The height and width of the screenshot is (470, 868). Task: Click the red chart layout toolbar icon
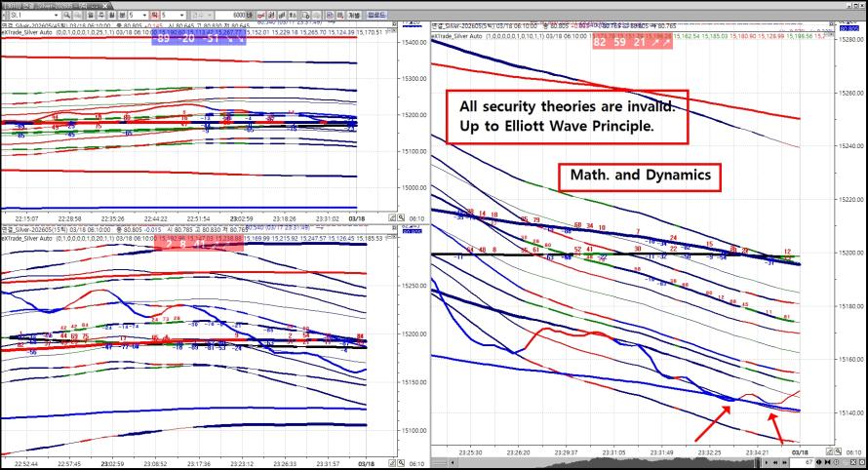340,15
